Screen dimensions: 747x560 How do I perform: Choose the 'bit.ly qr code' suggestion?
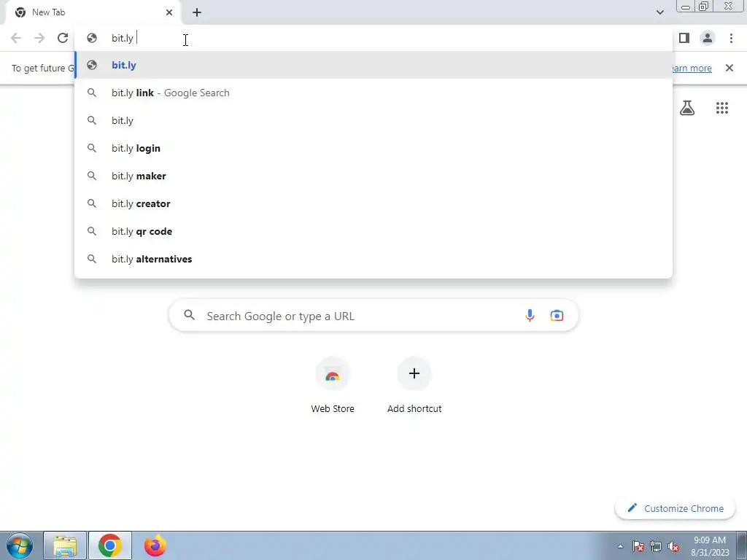click(x=373, y=231)
